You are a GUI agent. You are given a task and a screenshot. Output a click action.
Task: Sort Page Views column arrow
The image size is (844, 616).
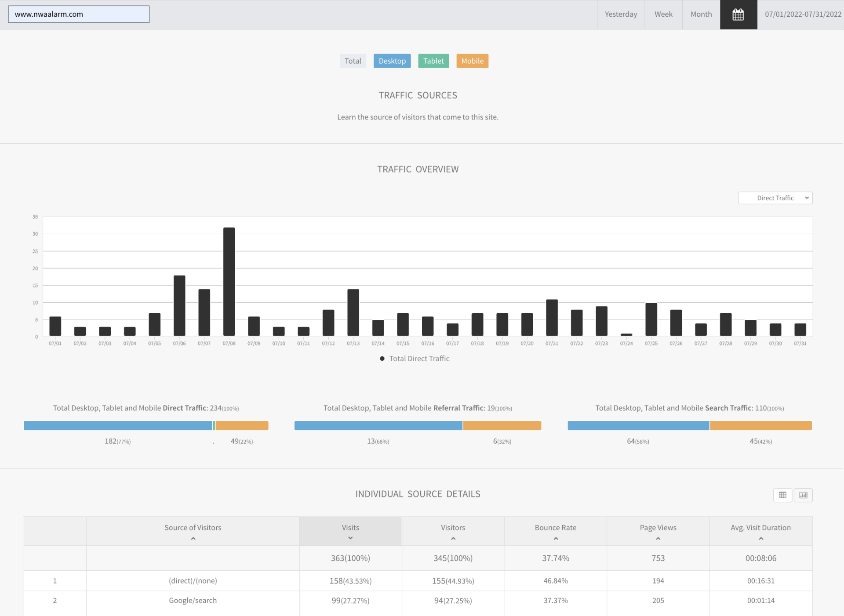tap(658, 539)
